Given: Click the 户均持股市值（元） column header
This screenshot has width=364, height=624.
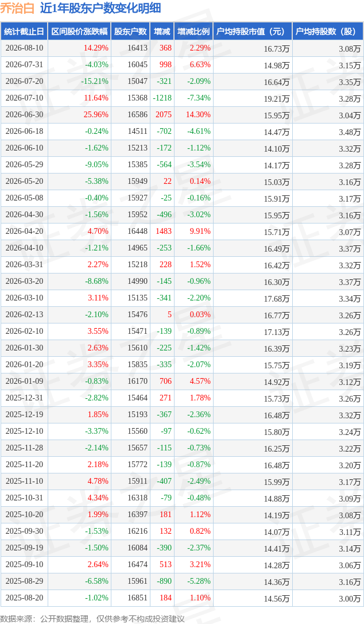Looking at the screenshot, I should click(x=253, y=32).
